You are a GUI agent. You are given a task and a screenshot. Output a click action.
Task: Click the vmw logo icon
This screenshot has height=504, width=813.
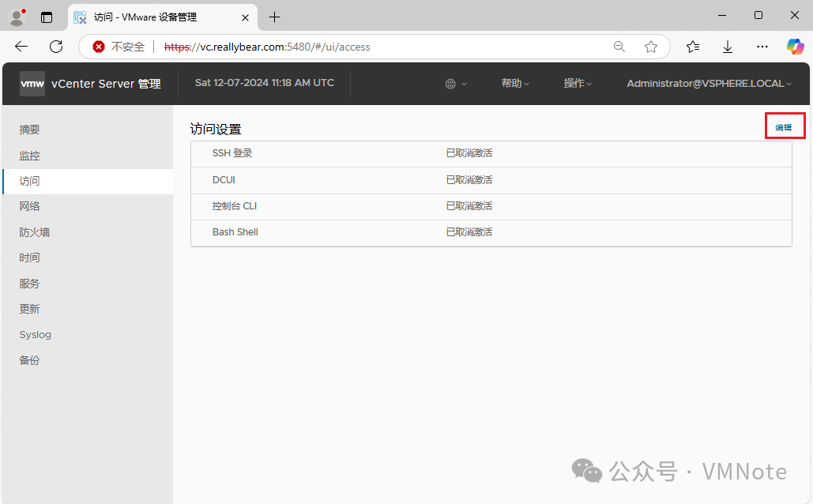32,84
